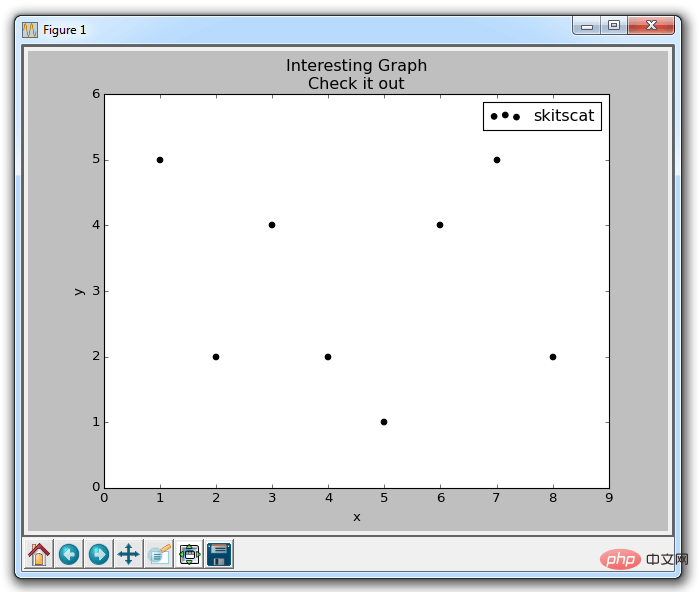Select the Zoom to rectangle tool

click(x=159, y=554)
